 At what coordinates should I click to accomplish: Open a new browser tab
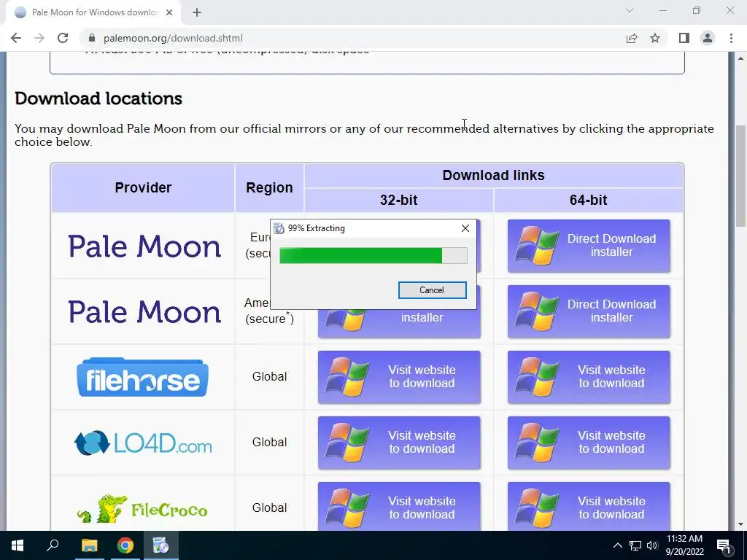pyautogui.click(x=197, y=12)
